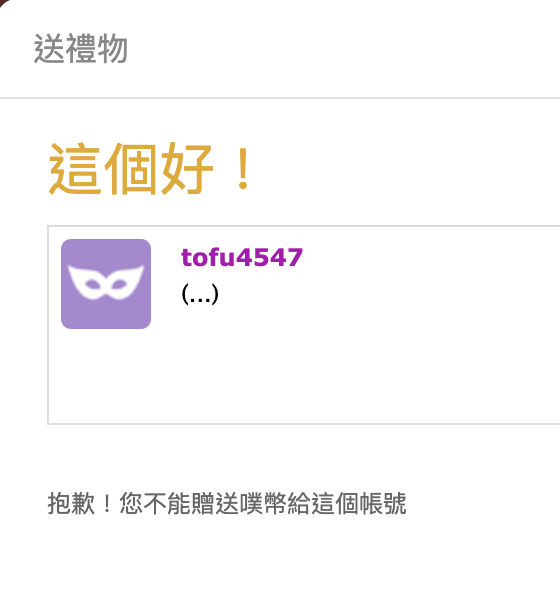Viewport: 560px width, 608px height.
Task: Click the (...) plurk content text
Action: pos(200,294)
